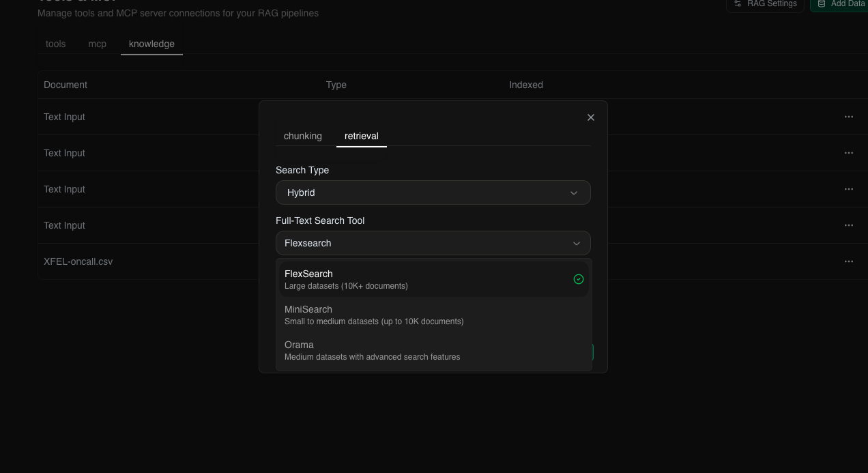868x473 pixels.
Task: Close the retrieval settings dialog
Action: click(x=590, y=117)
